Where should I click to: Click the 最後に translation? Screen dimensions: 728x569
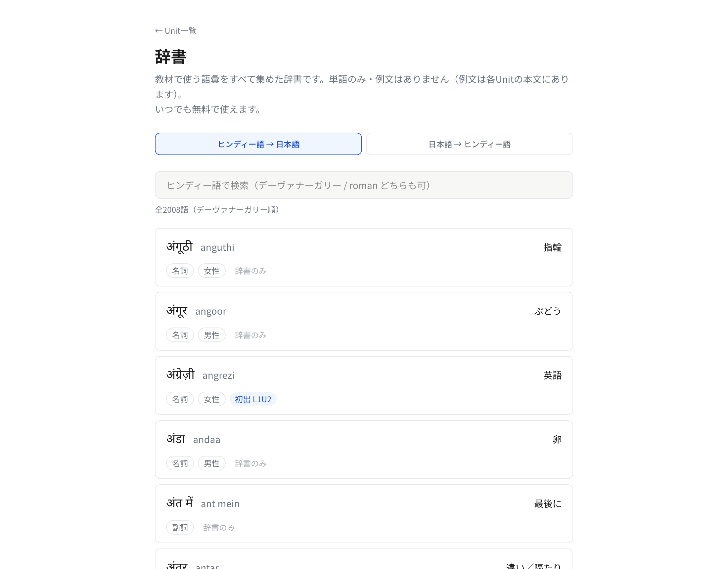[547, 504]
